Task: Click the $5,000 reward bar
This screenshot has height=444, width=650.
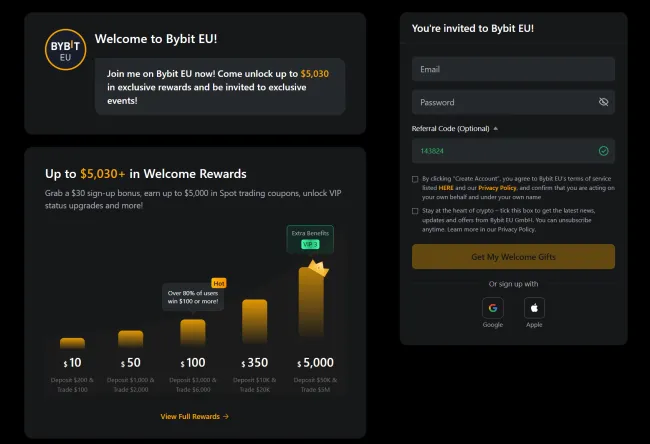Action: (311, 303)
